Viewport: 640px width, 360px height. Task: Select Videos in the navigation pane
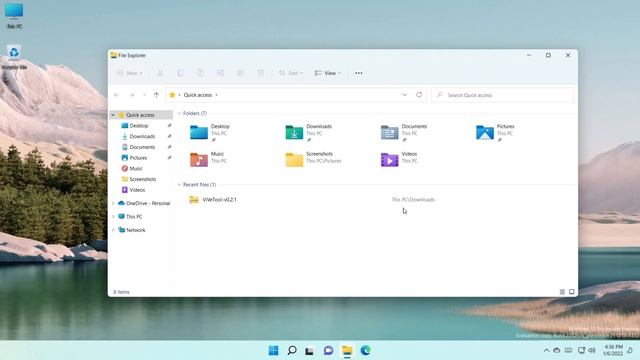click(x=137, y=190)
